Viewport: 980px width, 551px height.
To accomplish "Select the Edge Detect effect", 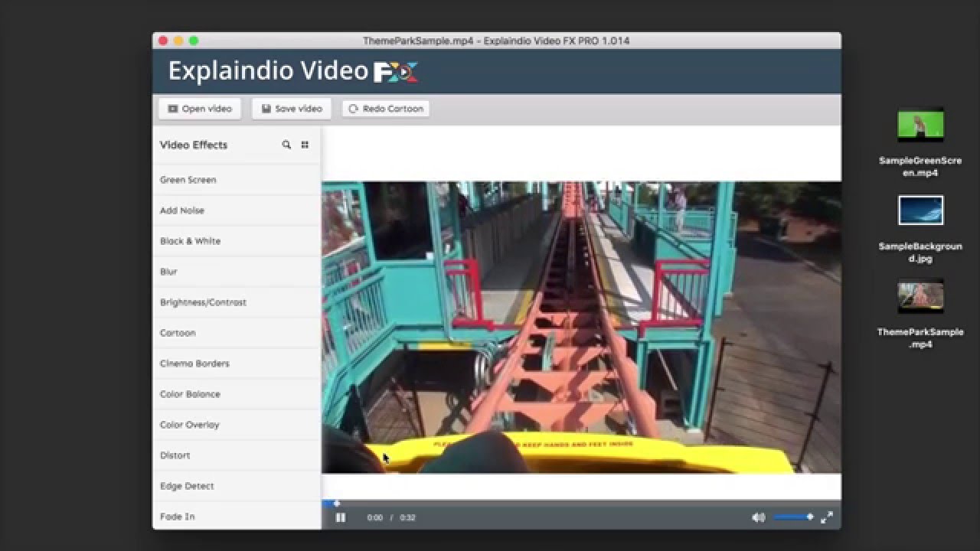I will (237, 486).
